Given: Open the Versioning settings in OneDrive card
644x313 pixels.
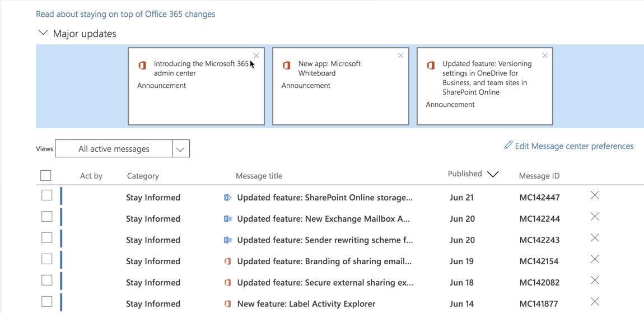Looking at the screenshot, I should click(x=484, y=86).
